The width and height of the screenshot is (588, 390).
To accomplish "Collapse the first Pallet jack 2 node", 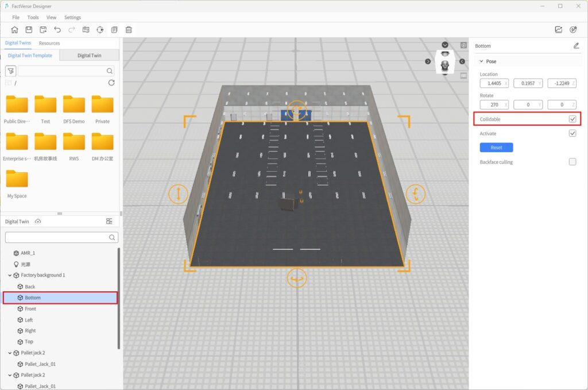I will pos(10,353).
